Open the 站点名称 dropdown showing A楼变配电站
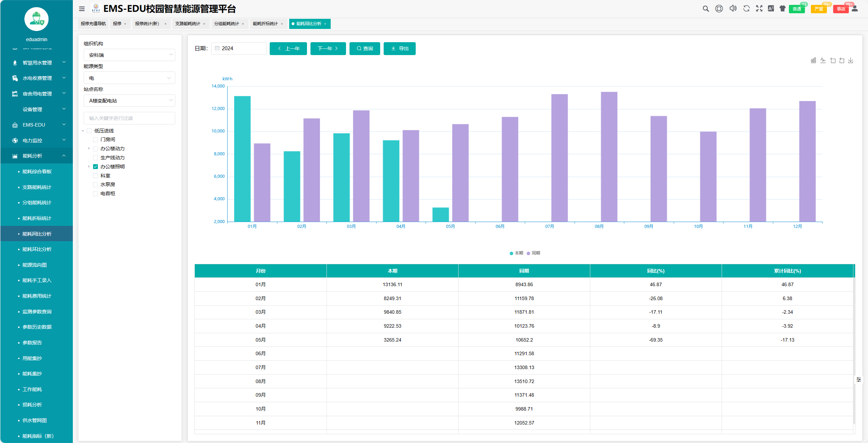 [x=129, y=101]
